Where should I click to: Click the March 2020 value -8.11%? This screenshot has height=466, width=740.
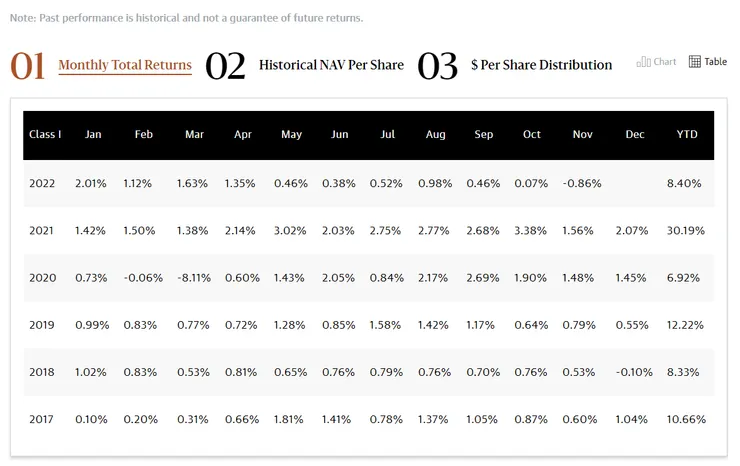194,278
